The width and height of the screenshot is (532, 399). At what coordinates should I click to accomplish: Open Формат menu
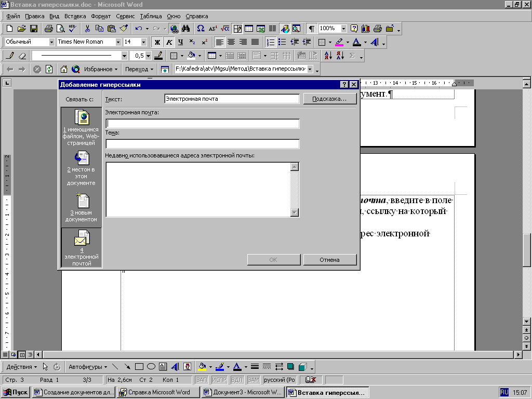101,16
